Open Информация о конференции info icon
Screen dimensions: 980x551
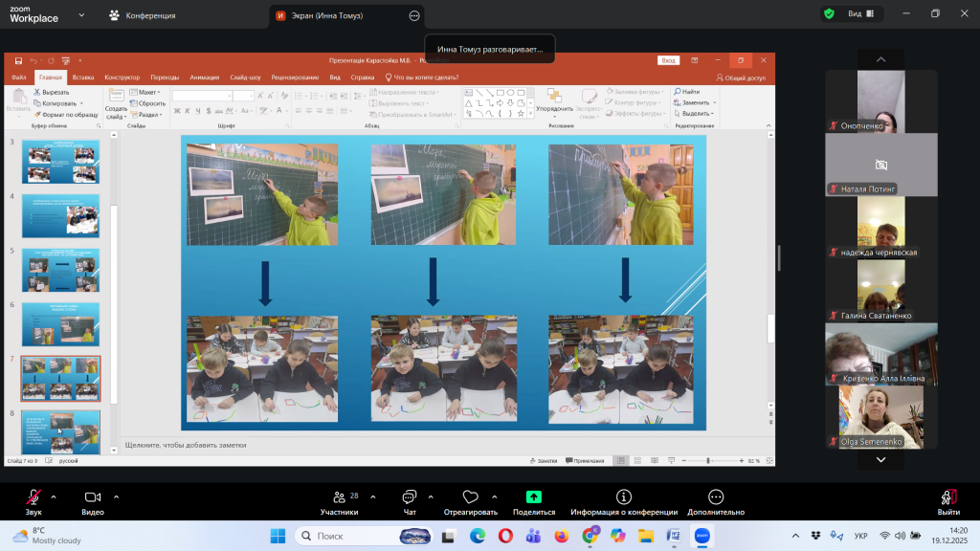(x=624, y=497)
